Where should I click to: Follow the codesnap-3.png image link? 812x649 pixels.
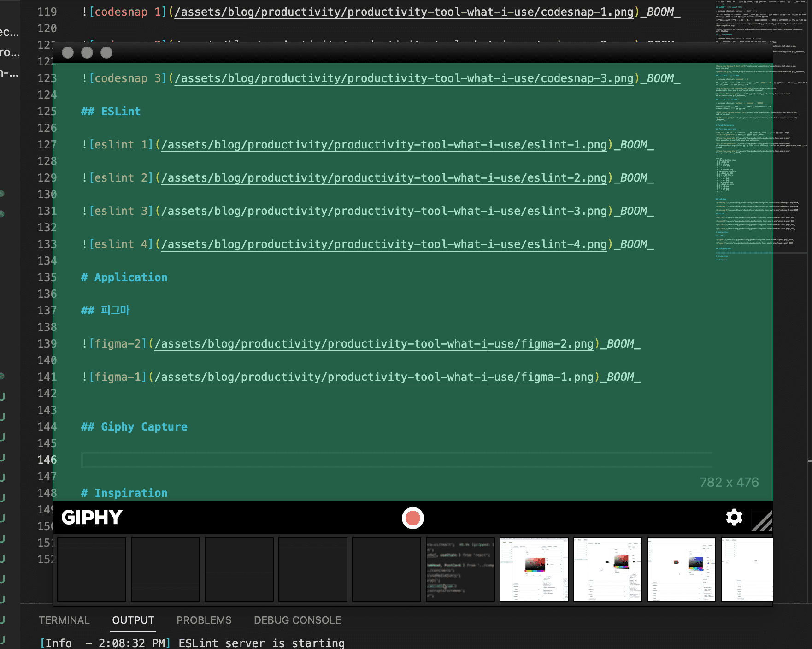pos(404,78)
